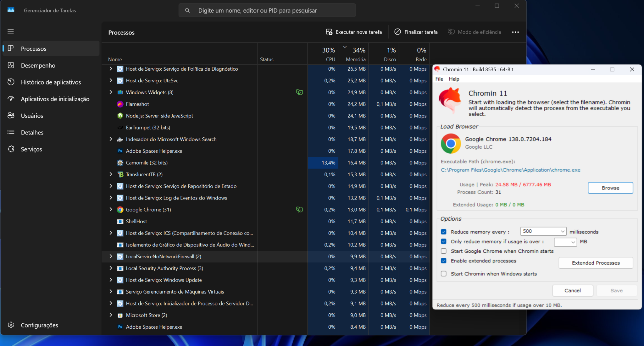Open the File menu in Chromin
This screenshot has height=346, width=644.
point(439,79)
